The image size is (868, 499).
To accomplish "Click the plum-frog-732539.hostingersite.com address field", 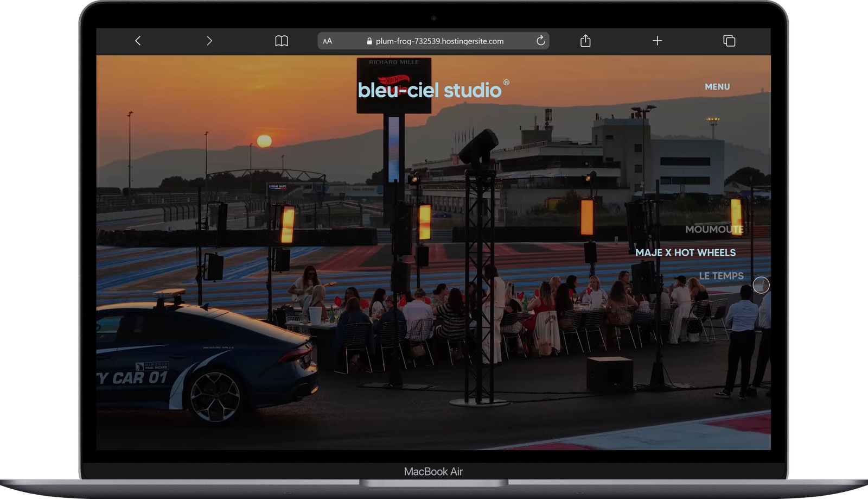I will pos(433,41).
